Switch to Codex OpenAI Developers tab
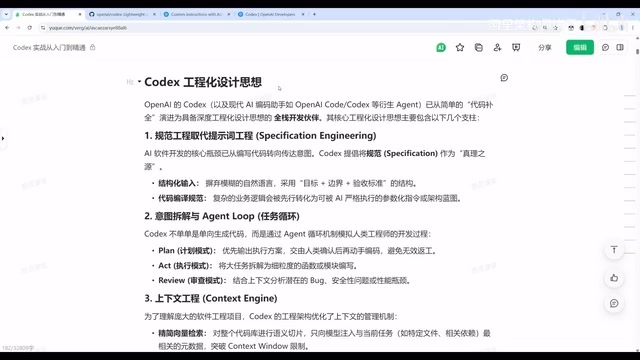 pos(270,14)
